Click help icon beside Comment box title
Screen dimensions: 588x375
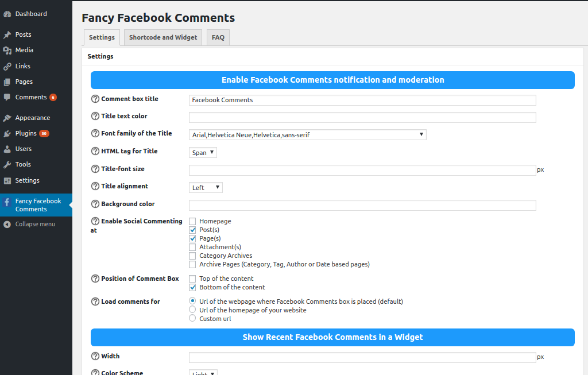95,99
